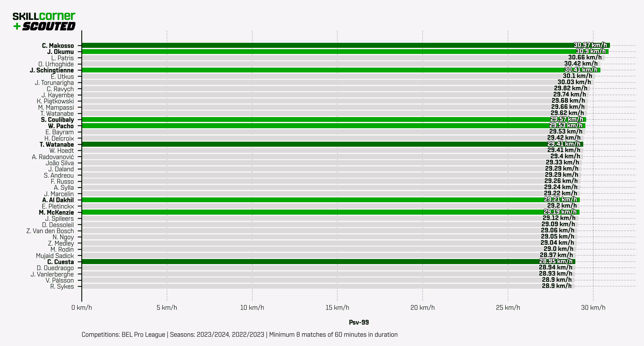Image resolution: width=644 pixels, height=346 pixels.
Task: Click the S. Coulibaly player name
Action: [57, 120]
